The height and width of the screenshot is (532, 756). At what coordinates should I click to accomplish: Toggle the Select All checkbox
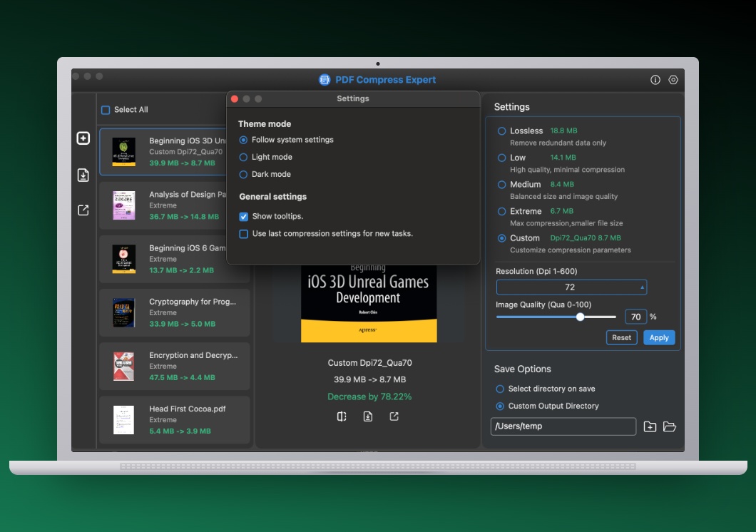(106, 110)
